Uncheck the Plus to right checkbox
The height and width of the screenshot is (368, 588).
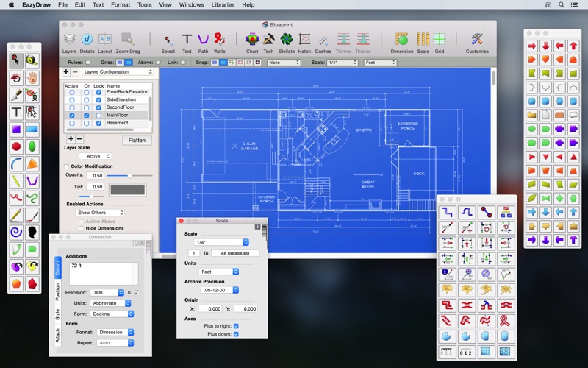[x=236, y=325]
